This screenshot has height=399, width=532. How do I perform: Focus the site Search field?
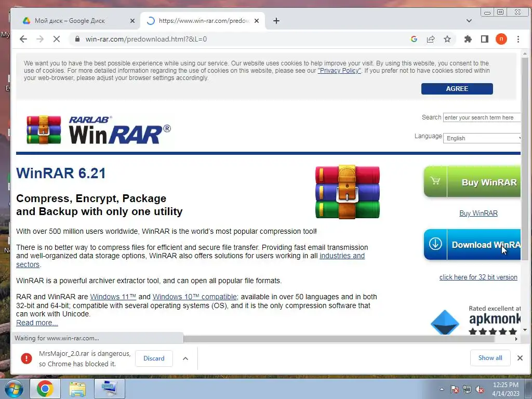482,117
